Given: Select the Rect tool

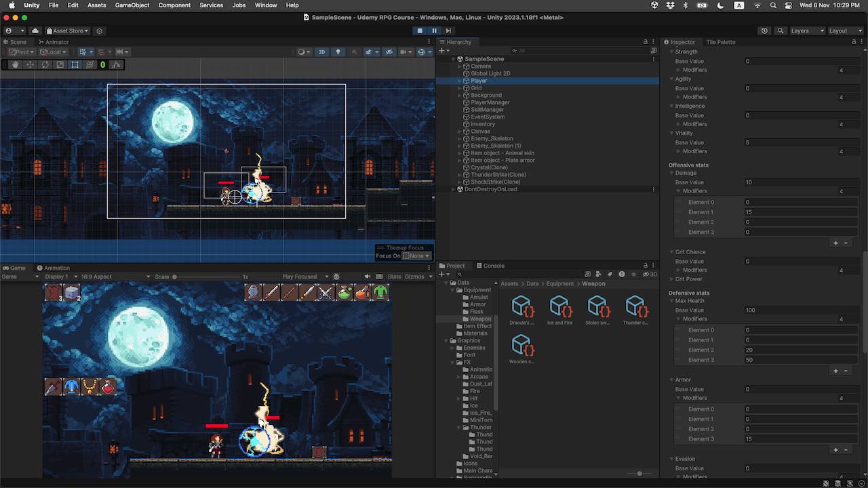Looking at the screenshot, I should tap(75, 64).
